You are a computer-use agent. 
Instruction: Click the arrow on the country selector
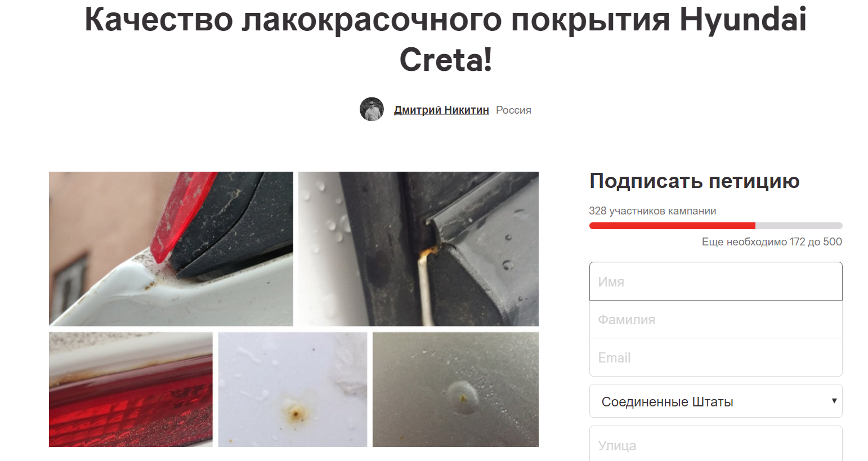(x=834, y=401)
